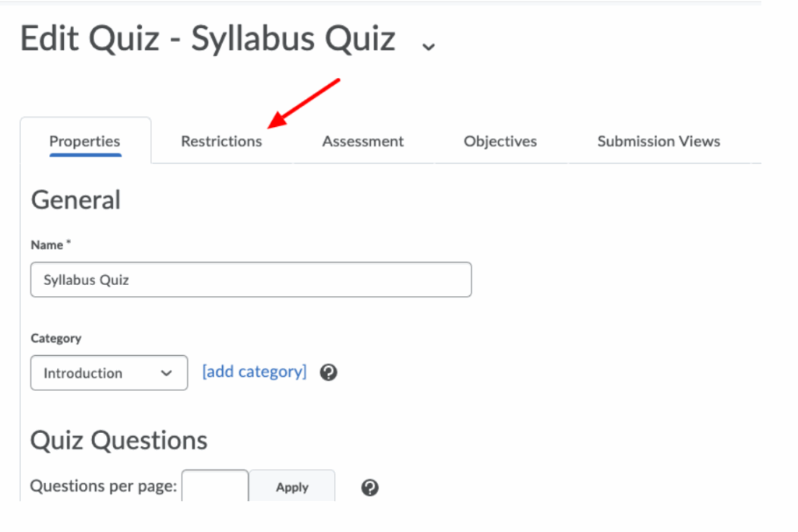Click the Edit Quiz - Syllabus Quiz heading

point(207,39)
